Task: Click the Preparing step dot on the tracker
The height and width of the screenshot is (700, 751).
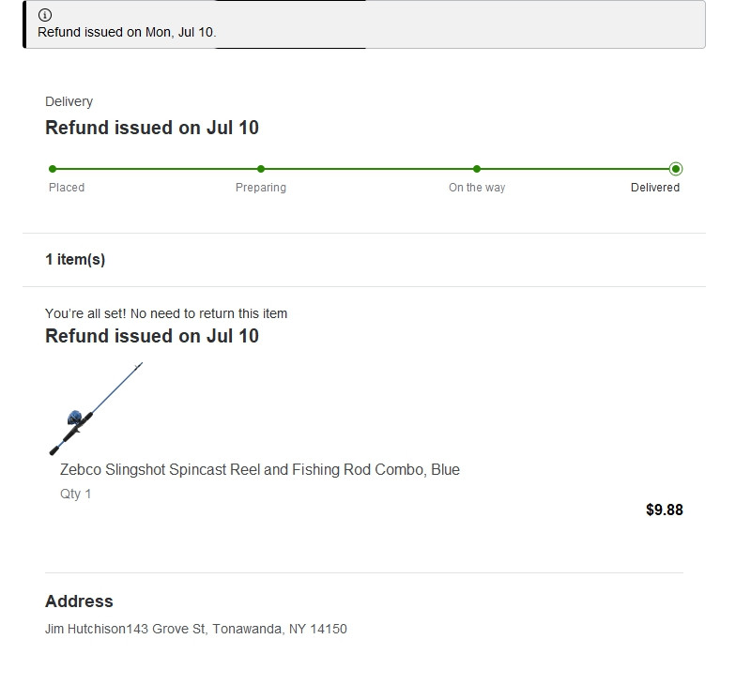Action: [x=261, y=169]
